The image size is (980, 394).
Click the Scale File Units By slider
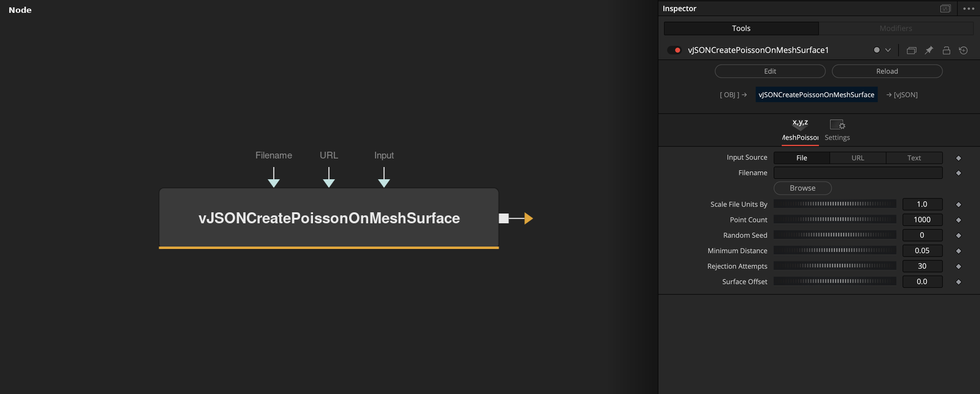pos(835,204)
